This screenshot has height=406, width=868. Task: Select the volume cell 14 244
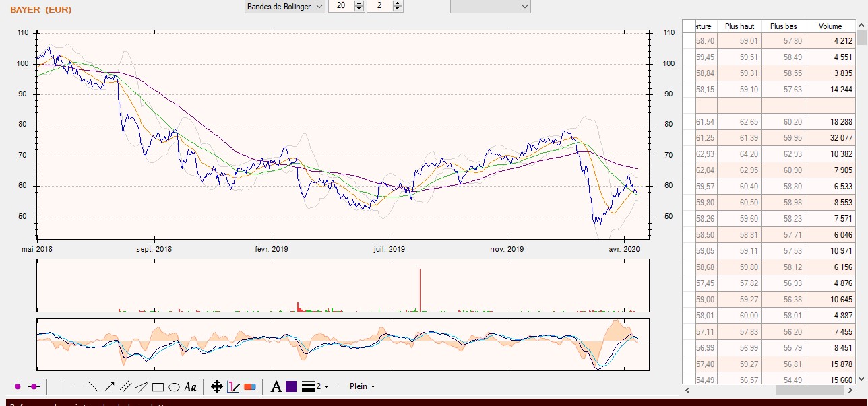(x=830, y=89)
